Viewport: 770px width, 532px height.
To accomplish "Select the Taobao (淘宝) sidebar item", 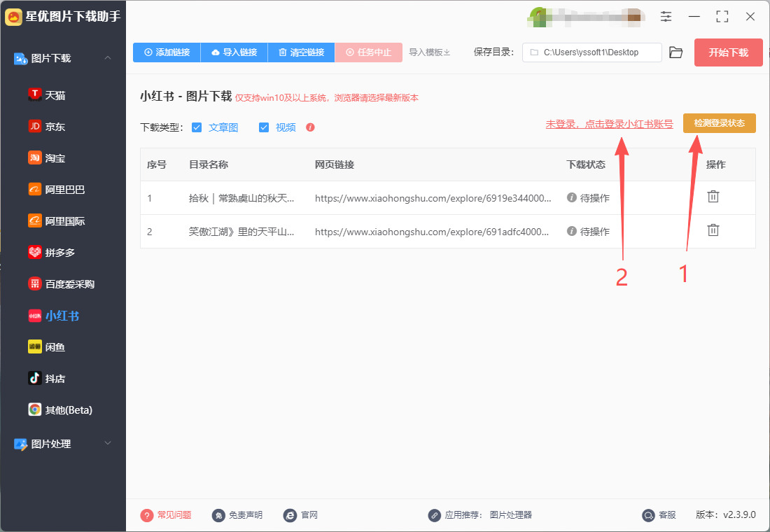I will 47,157.
